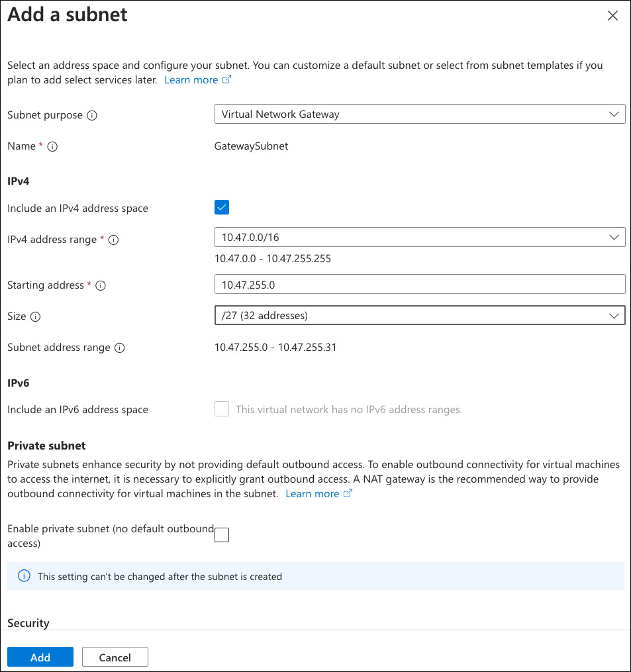This screenshot has height=672, width=631.
Task: Click the Starting address info icon
Action: coord(101,286)
